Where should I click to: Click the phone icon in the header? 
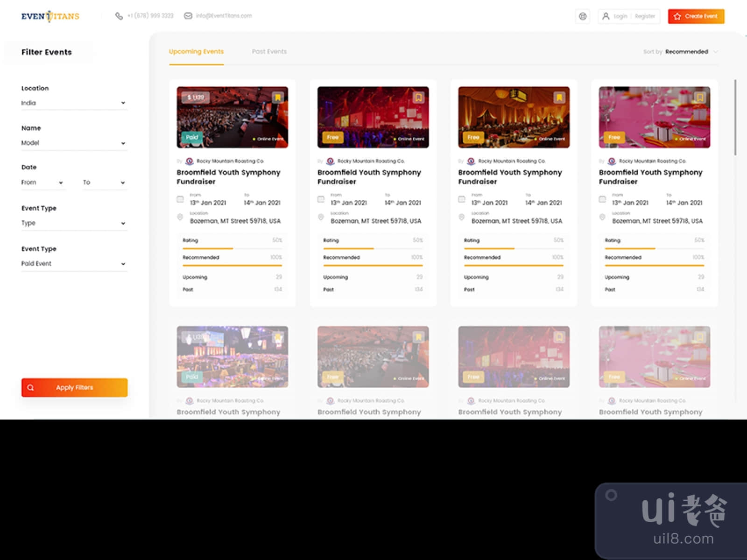[119, 16]
